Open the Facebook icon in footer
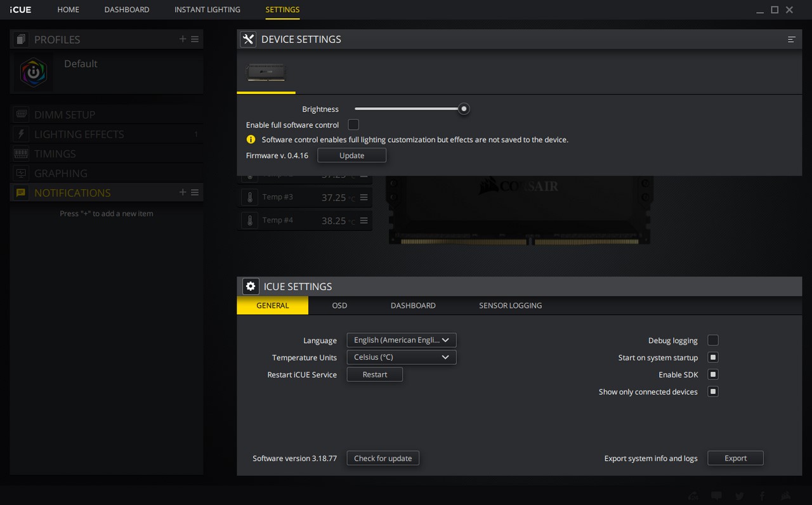The height and width of the screenshot is (505, 812). click(762, 496)
